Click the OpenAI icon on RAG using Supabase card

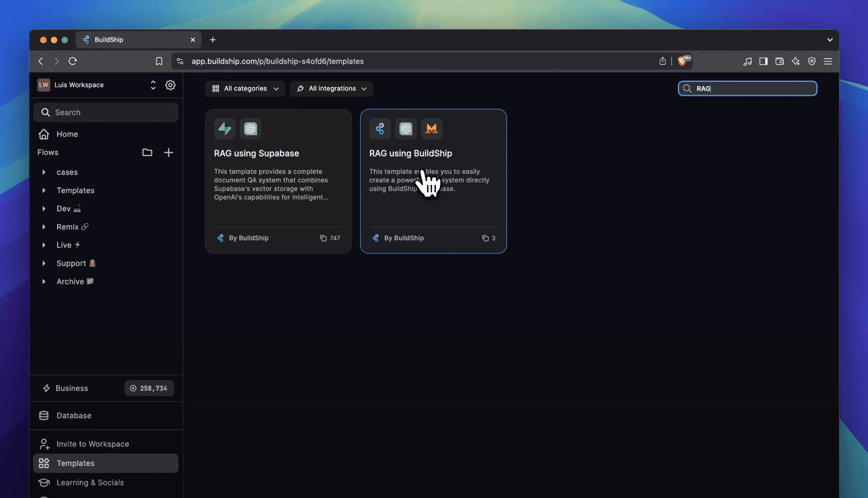coord(251,129)
